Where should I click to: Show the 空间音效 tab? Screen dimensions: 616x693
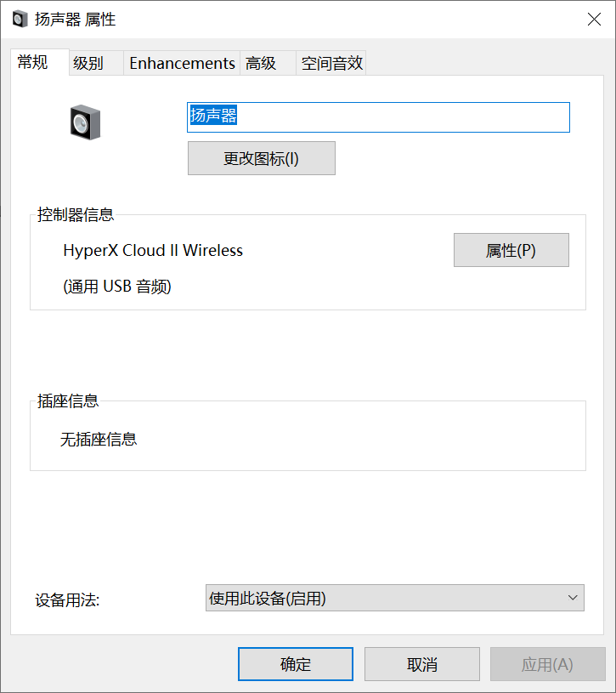point(331,63)
